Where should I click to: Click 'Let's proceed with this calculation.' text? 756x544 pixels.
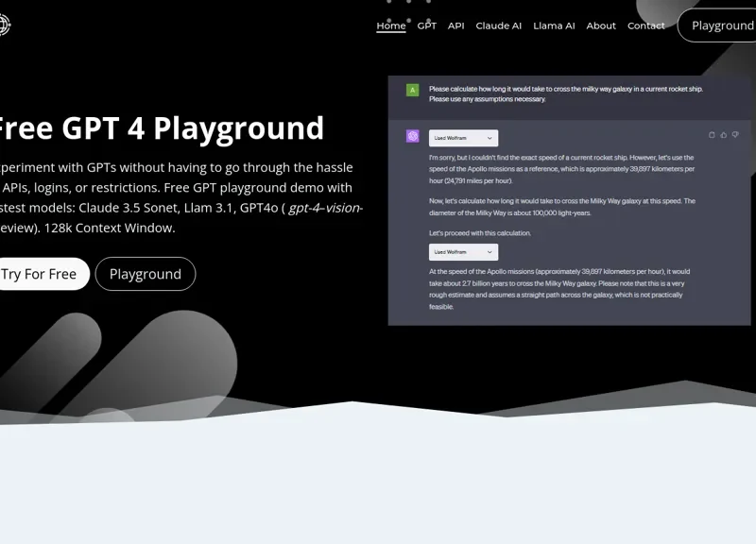(x=480, y=233)
